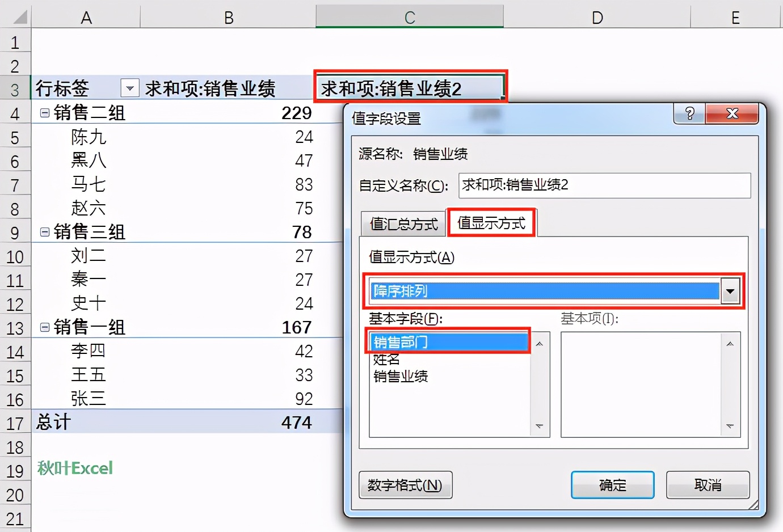Select value 78 for 销售三组
The width and height of the screenshot is (783, 532).
[302, 232]
